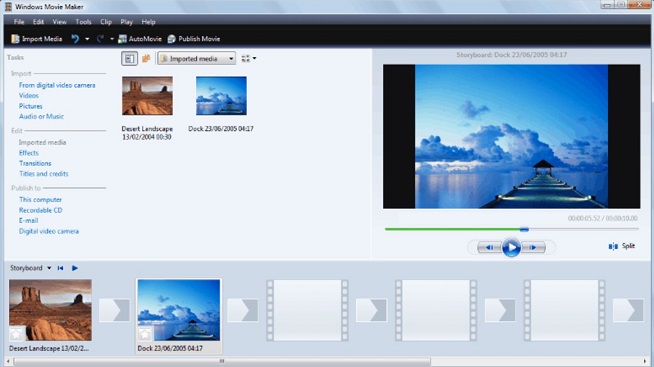This screenshot has height=367, width=654.
Task: Publish to This computer
Action: click(x=40, y=200)
